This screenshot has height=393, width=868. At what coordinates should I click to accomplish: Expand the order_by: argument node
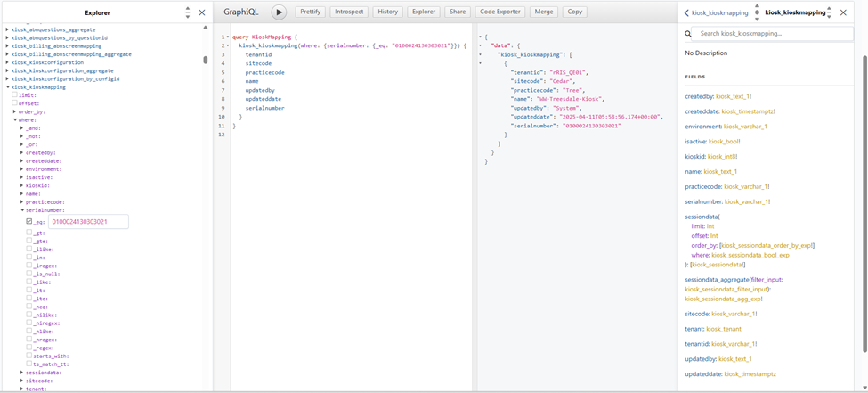tap(15, 111)
